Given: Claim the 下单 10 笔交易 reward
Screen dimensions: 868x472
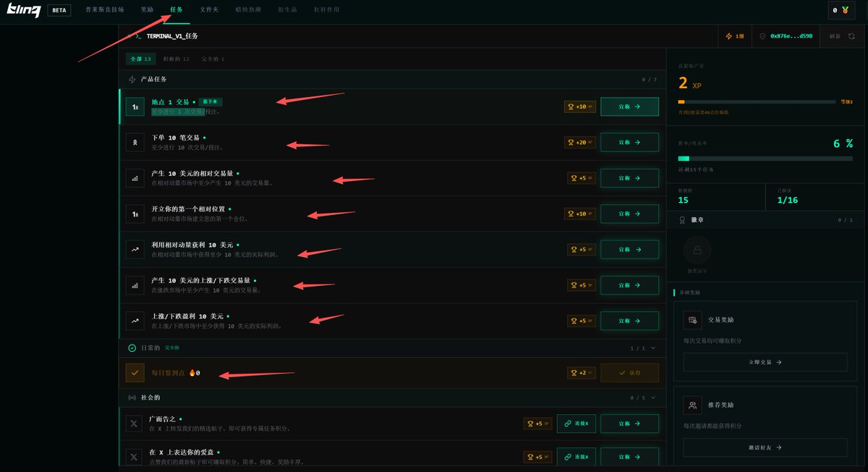Looking at the screenshot, I should pyautogui.click(x=629, y=143).
